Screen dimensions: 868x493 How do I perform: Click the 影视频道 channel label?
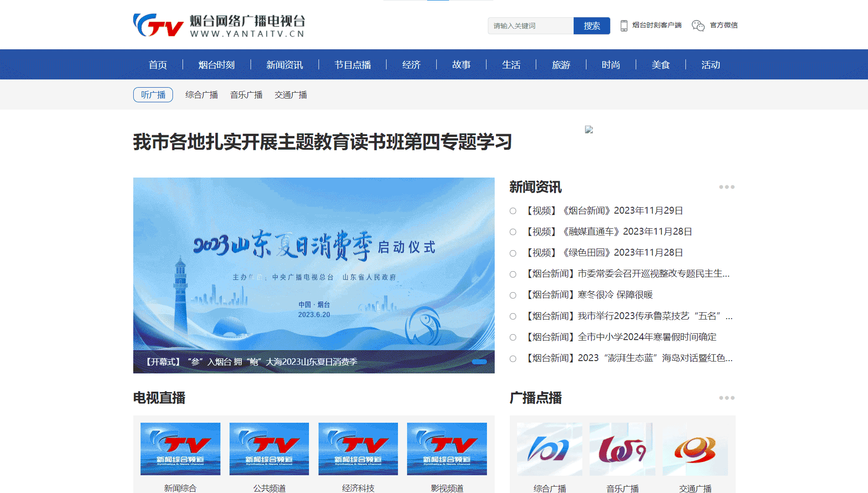point(447,488)
